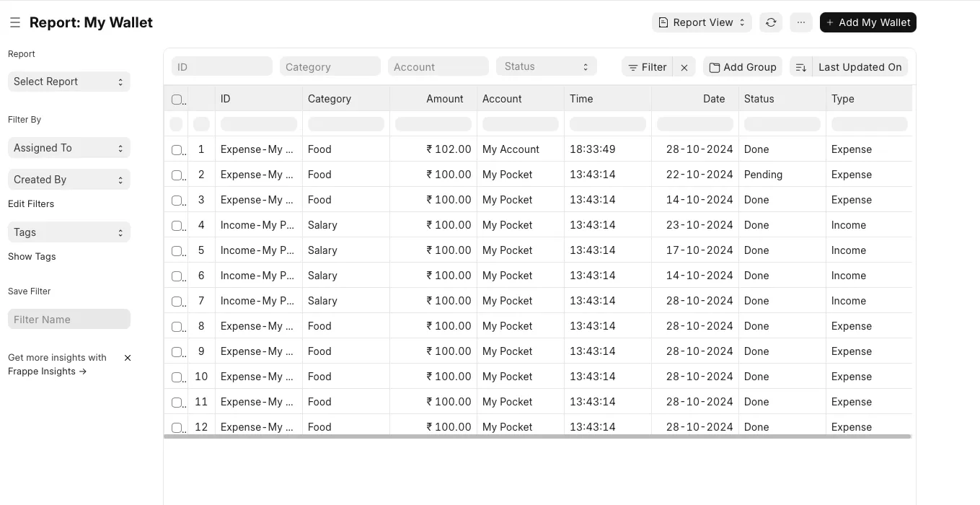Screen dimensions: 980x505
Task: Click the Show Tags link
Action: click(x=32, y=257)
